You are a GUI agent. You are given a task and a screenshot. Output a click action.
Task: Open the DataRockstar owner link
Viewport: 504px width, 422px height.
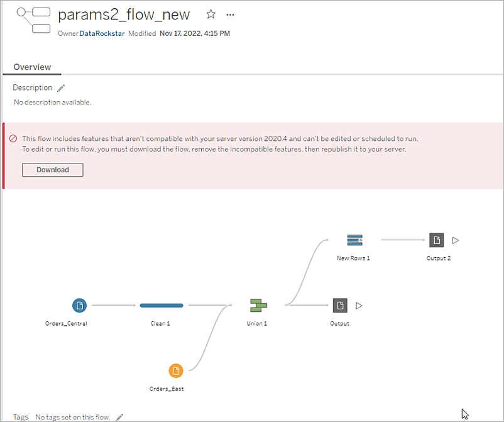[102, 33]
